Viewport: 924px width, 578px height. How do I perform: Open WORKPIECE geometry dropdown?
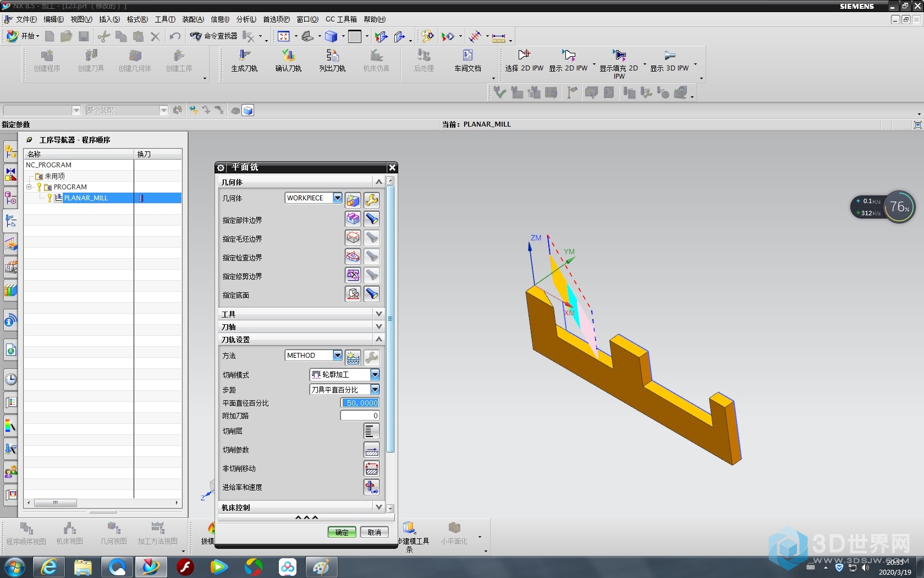338,198
